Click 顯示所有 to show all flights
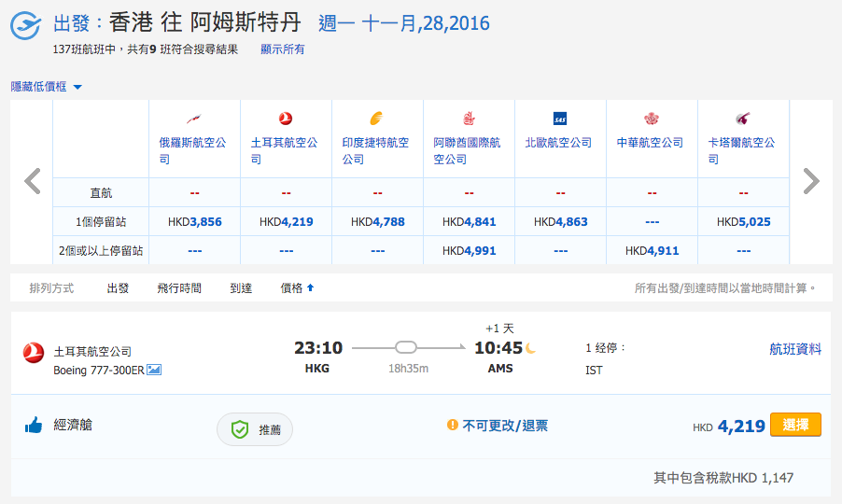 (x=283, y=49)
